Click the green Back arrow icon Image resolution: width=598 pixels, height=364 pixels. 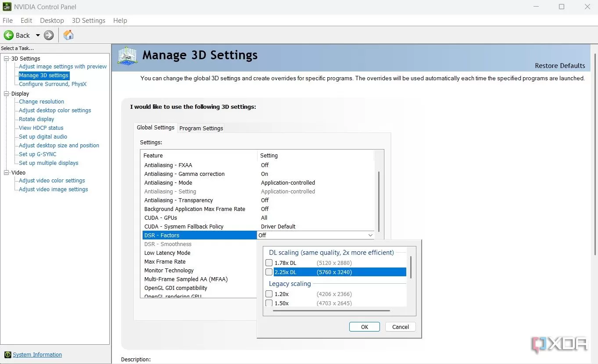[x=9, y=35]
